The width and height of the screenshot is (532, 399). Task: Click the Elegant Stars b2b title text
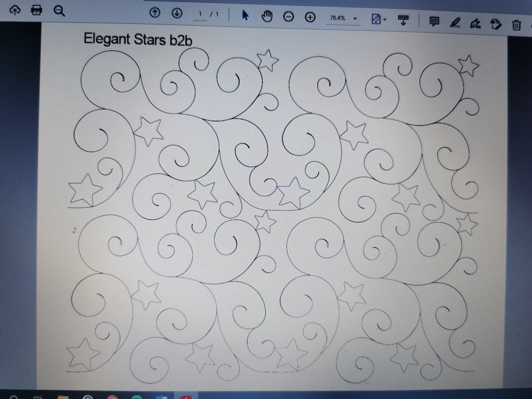point(138,39)
